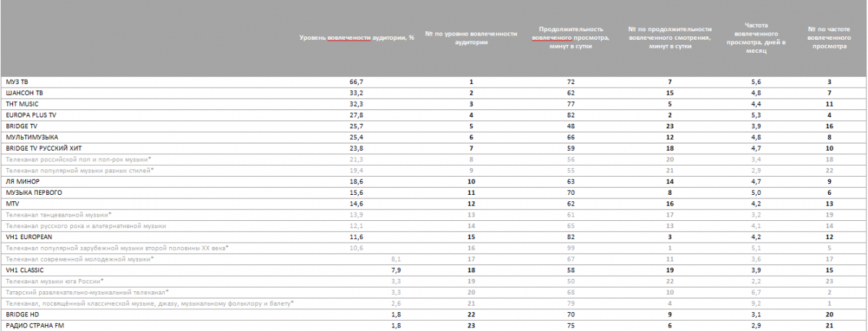Select the 'Частота вовлеченного просмотра, дней в месяц' header

(755, 38)
